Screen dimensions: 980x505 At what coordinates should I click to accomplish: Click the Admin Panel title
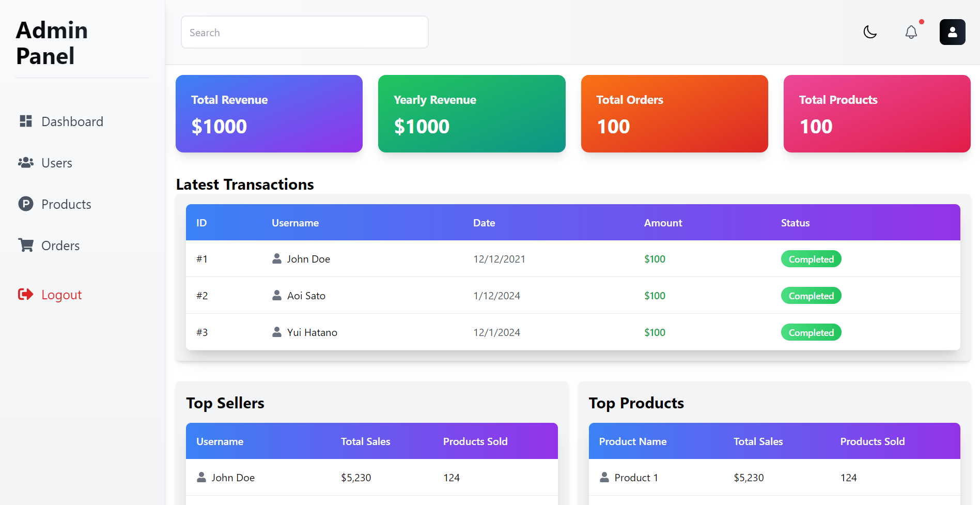52,43
